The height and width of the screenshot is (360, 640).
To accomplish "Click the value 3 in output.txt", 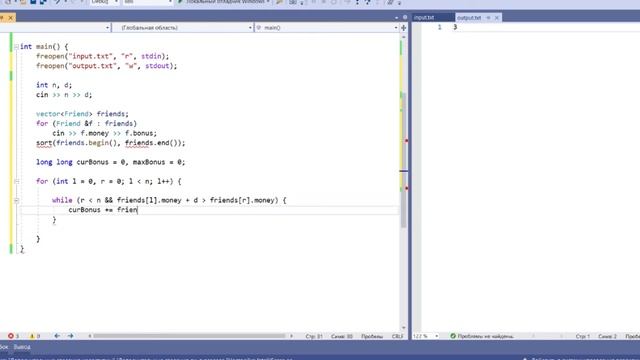I will (455, 27).
